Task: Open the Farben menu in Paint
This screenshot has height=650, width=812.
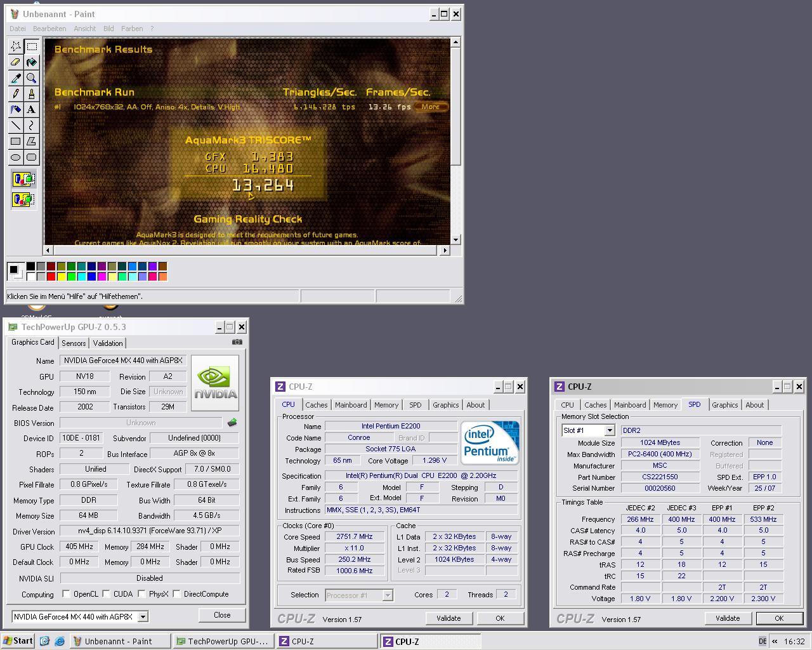Action: pos(132,29)
